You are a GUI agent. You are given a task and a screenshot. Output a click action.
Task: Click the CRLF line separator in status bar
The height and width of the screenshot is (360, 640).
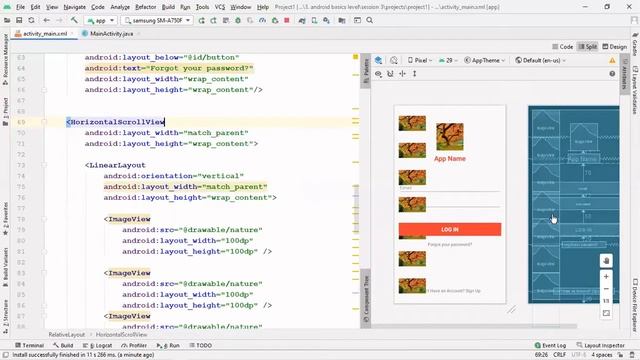click(559, 355)
